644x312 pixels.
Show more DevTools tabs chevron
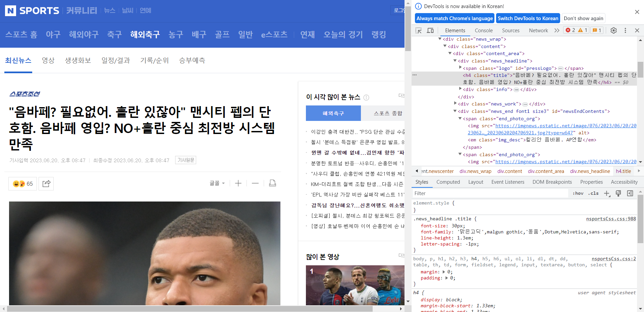click(x=557, y=30)
